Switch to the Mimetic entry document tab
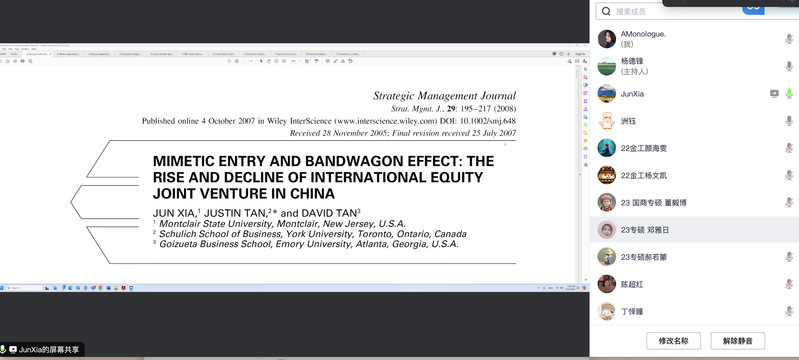 (x=38, y=54)
